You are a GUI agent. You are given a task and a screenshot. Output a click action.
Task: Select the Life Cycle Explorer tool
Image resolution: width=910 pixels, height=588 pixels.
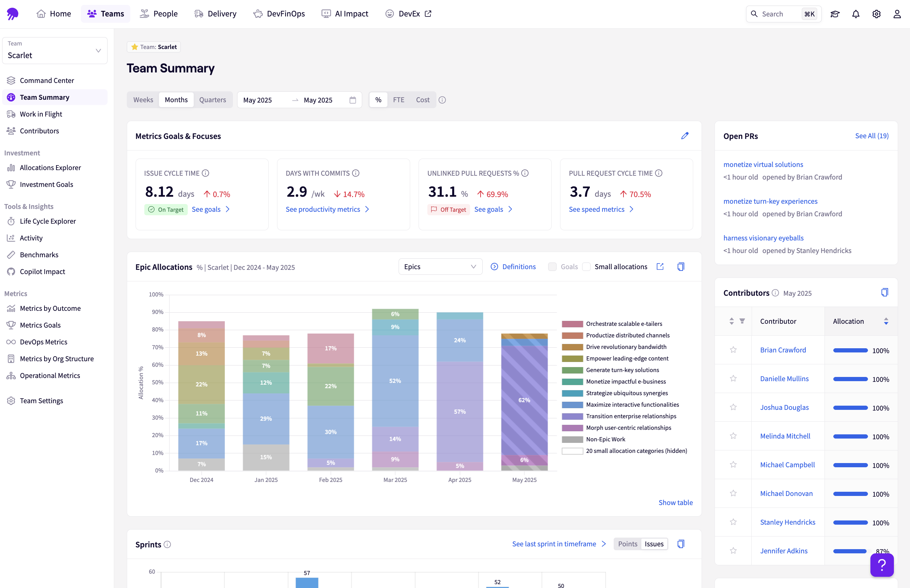(48, 221)
